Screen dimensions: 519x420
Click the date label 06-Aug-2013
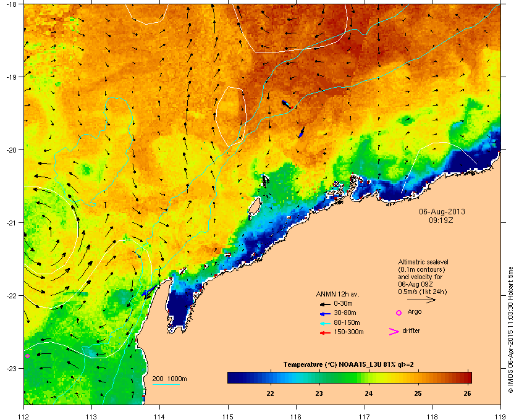442,211
